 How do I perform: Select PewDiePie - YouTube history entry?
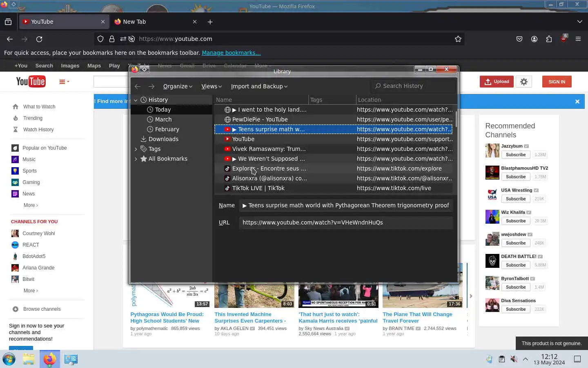click(x=334, y=119)
